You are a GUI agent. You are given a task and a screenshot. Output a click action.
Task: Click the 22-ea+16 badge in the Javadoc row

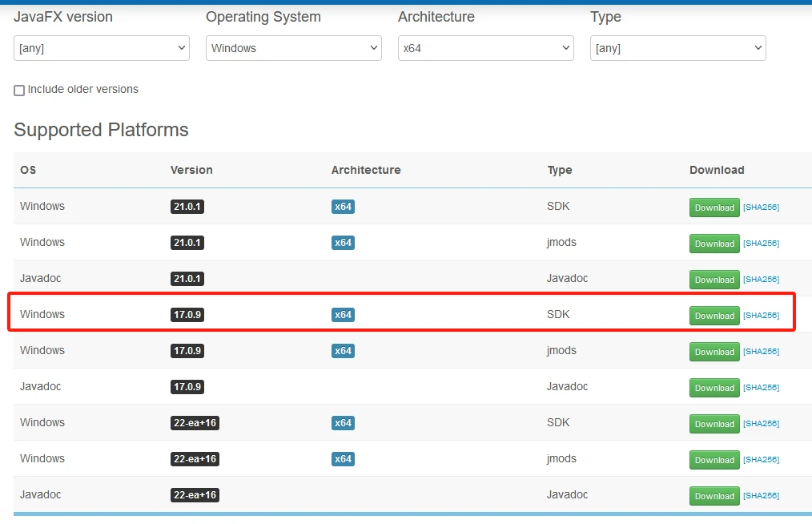(195, 494)
